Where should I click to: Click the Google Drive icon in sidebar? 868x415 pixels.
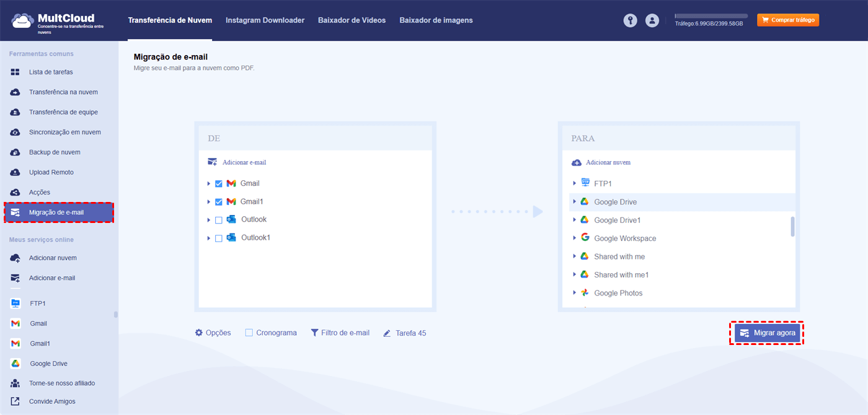[15, 364]
